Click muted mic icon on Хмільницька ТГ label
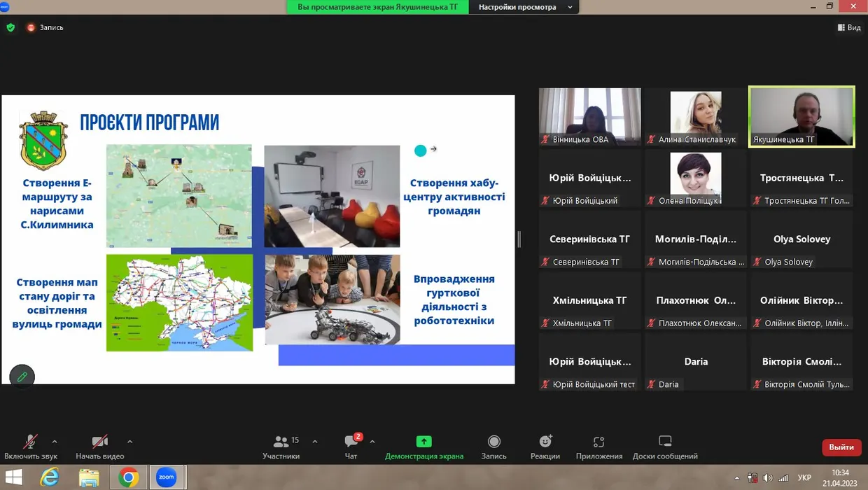The width and height of the screenshot is (868, 490). point(545,323)
